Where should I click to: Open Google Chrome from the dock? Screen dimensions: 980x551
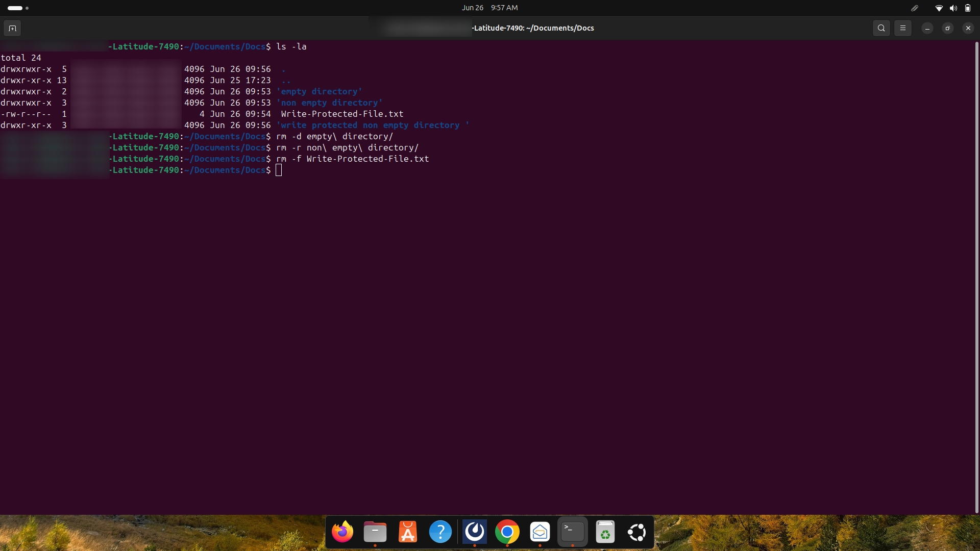click(507, 532)
